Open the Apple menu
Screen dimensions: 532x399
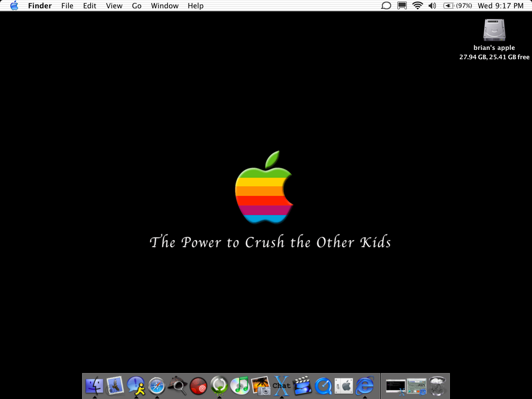point(14,5)
